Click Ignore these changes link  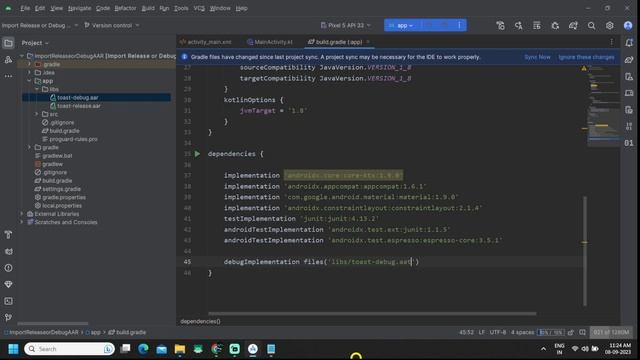click(x=586, y=57)
